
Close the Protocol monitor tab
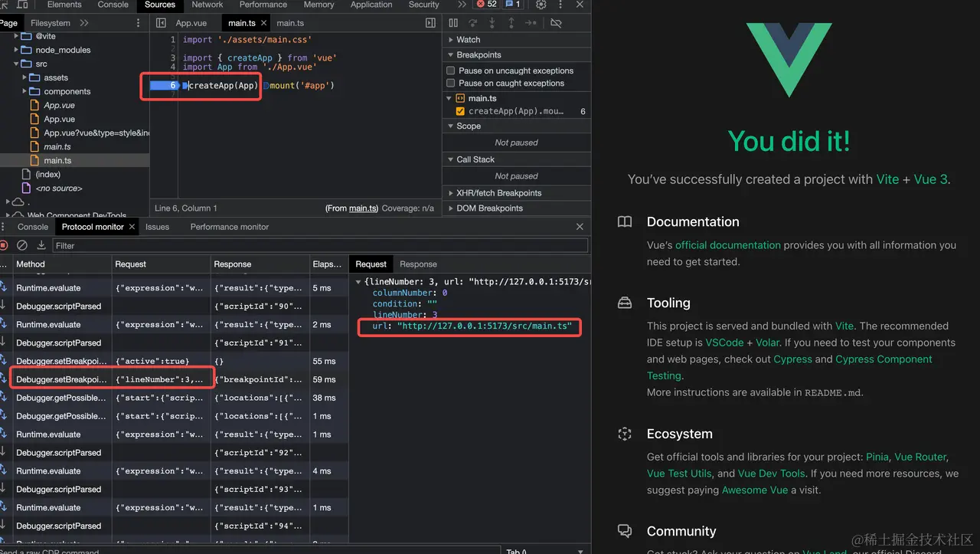132,227
